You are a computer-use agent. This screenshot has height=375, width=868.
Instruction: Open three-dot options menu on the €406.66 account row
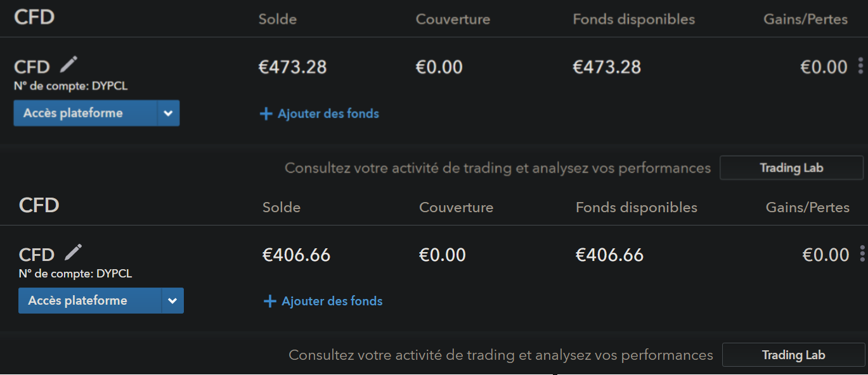pyautogui.click(x=862, y=254)
